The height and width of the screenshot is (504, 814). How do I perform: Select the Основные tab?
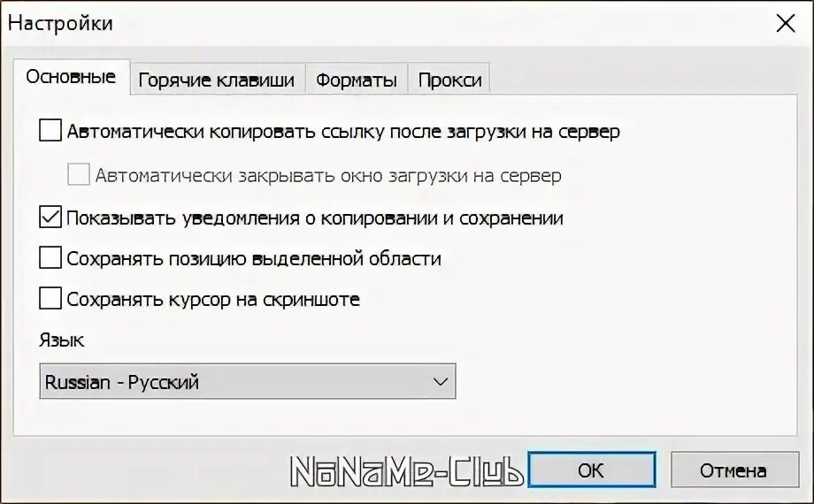pos(71,77)
